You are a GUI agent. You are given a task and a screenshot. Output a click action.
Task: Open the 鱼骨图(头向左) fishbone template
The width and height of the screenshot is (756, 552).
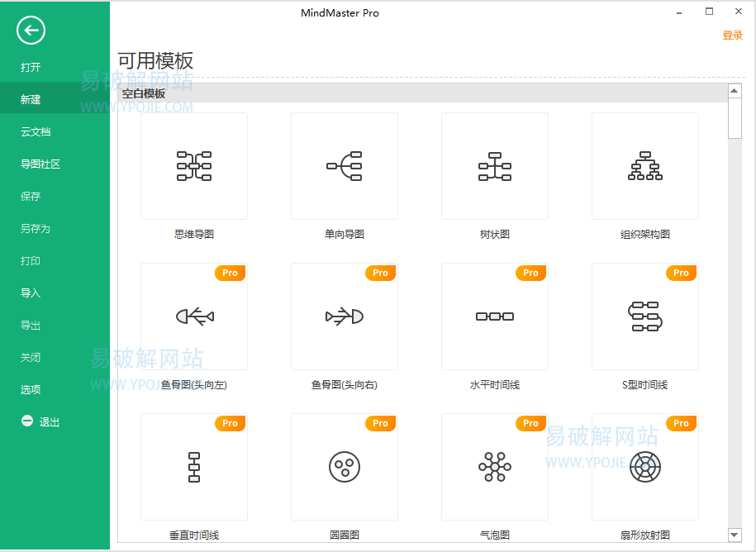pos(194,316)
